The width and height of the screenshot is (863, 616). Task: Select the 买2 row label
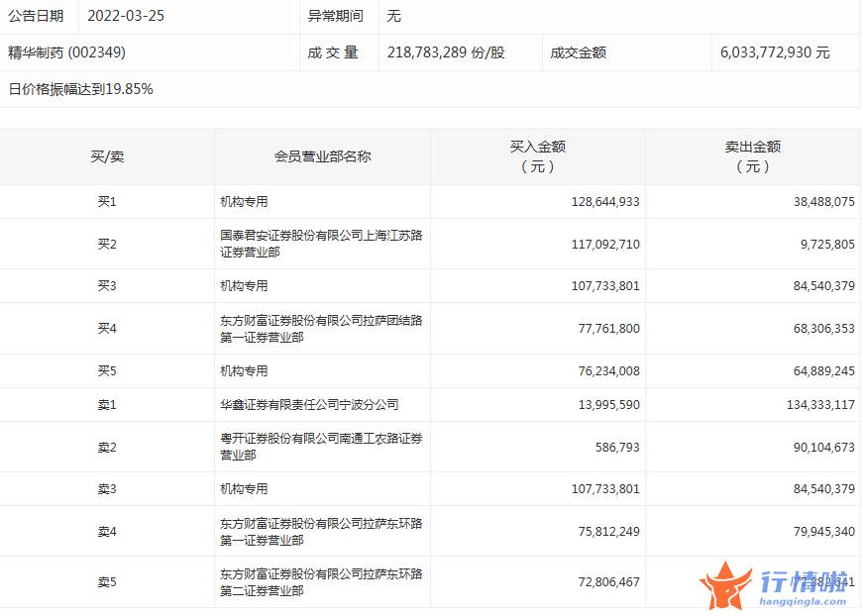coord(107,245)
